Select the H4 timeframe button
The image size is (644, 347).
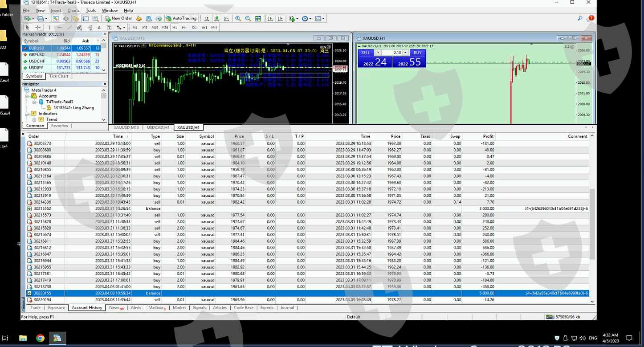coord(184,28)
